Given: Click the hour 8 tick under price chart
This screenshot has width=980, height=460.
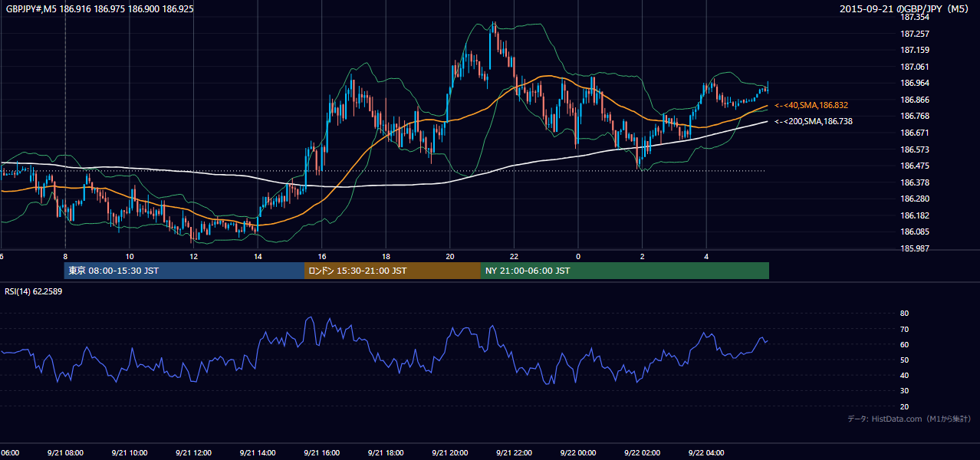Looking at the screenshot, I should [x=65, y=256].
